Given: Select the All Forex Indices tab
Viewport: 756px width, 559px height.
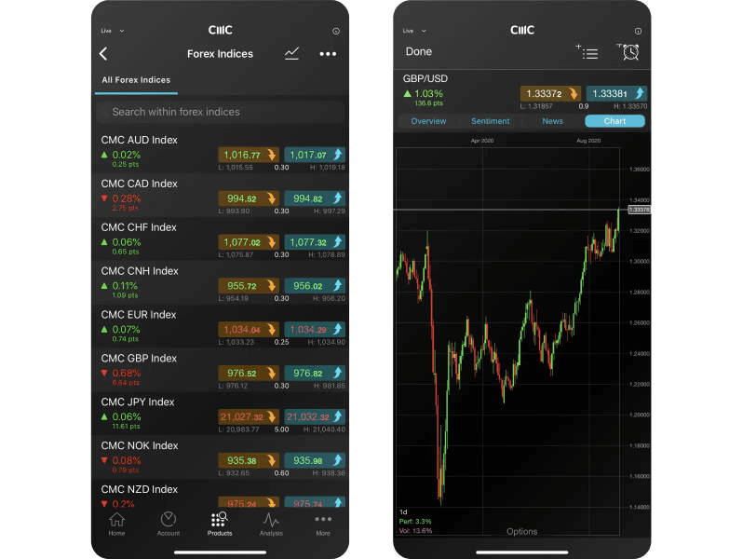Looking at the screenshot, I should click(x=136, y=80).
